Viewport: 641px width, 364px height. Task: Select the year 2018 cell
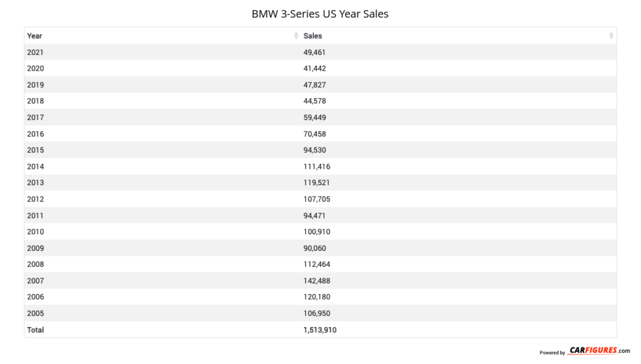pyautogui.click(x=36, y=101)
